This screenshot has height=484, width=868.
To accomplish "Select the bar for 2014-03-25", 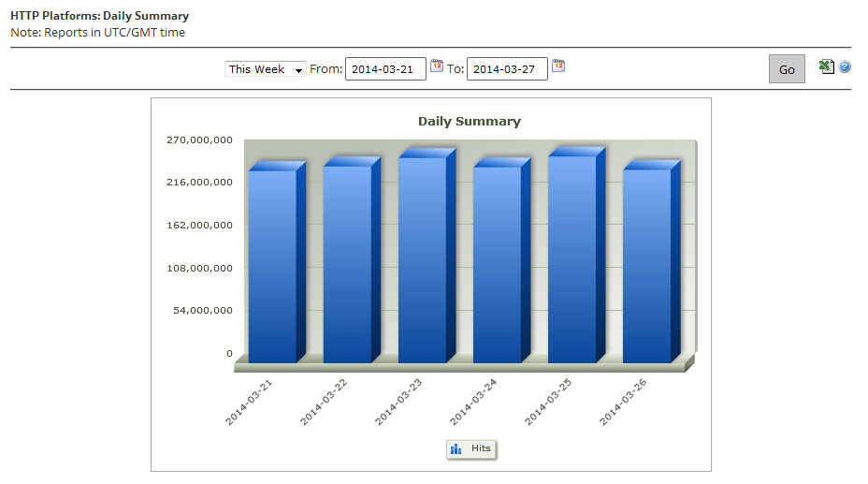I will pyautogui.click(x=571, y=259).
